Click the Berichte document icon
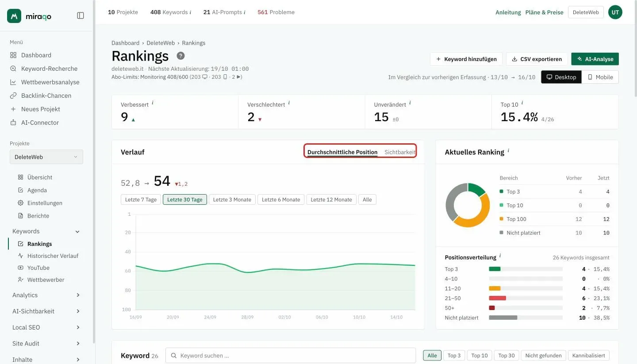The image size is (637, 364). [x=20, y=216]
